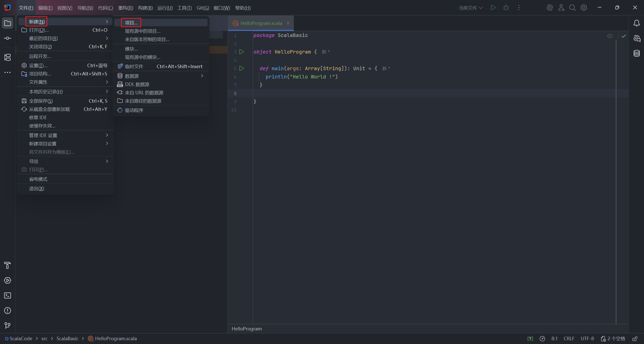Run main method from line 5 gutter

[242, 68]
